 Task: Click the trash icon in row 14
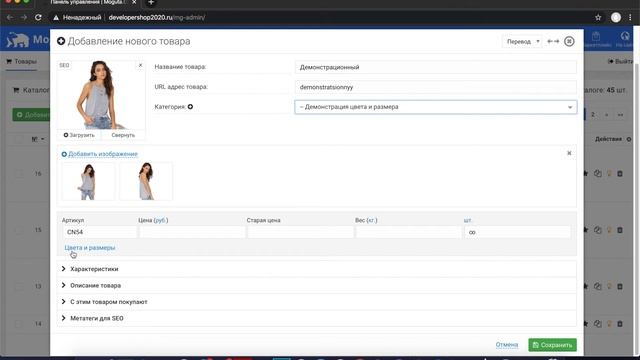(x=620, y=324)
